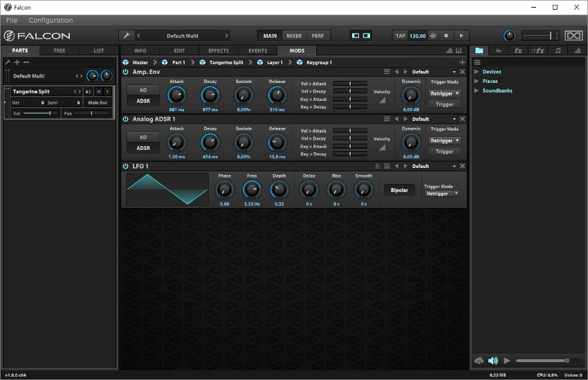Solo the Tangerine Split part
The image size is (588, 380).
107,91
